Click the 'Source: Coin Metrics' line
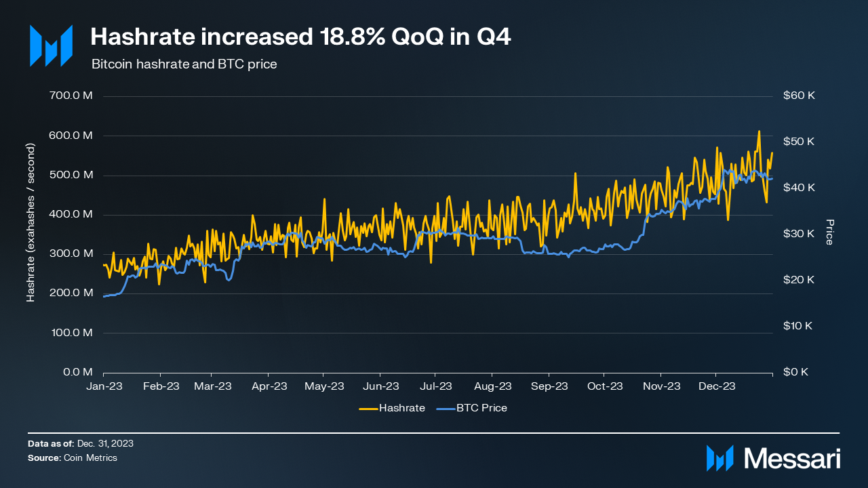Screen dimensions: 868x488 pos(73,458)
